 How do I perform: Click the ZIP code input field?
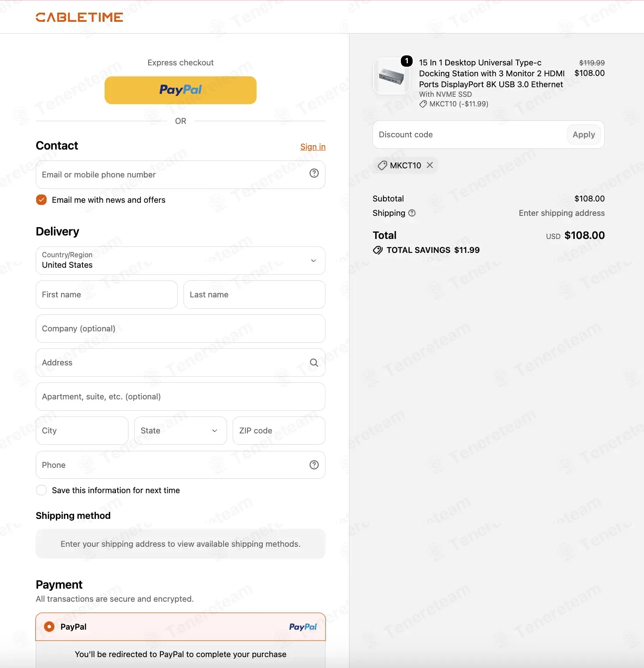pyautogui.click(x=279, y=430)
